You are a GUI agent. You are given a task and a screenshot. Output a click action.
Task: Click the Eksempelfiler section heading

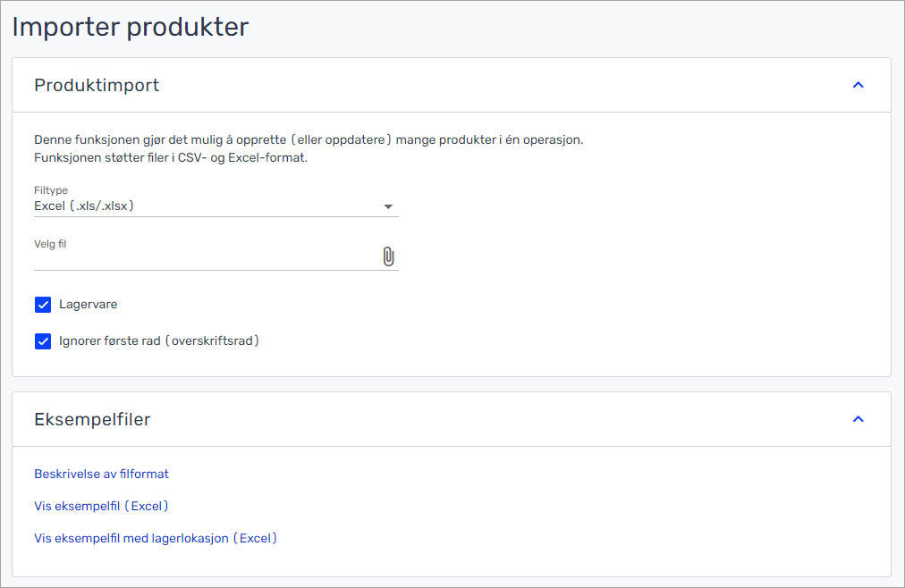click(92, 420)
